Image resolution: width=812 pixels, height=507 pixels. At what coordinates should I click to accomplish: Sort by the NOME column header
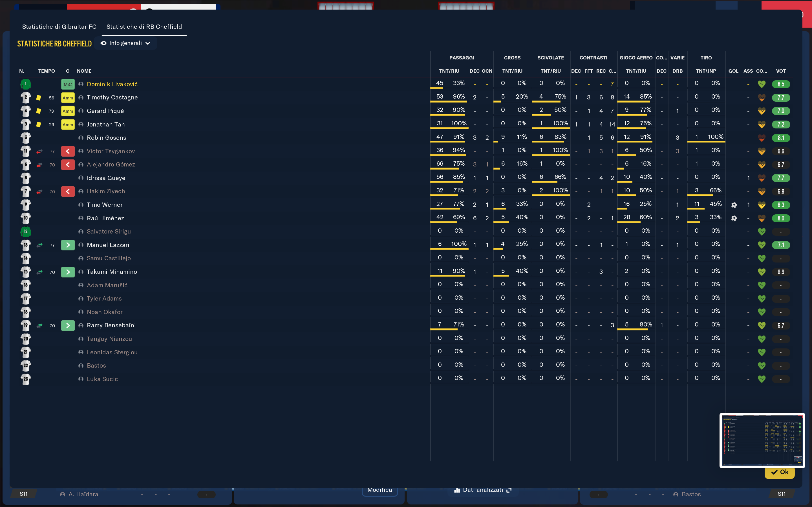[x=84, y=71]
